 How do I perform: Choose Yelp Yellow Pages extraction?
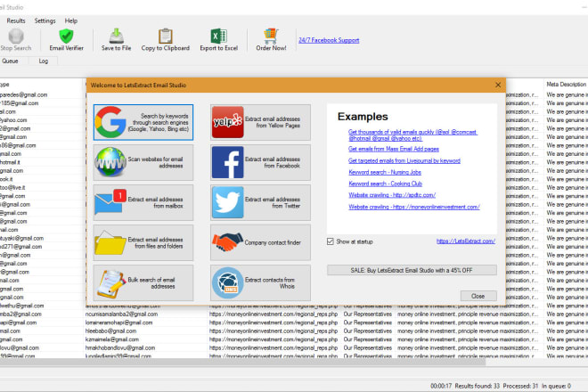[x=260, y=123]
